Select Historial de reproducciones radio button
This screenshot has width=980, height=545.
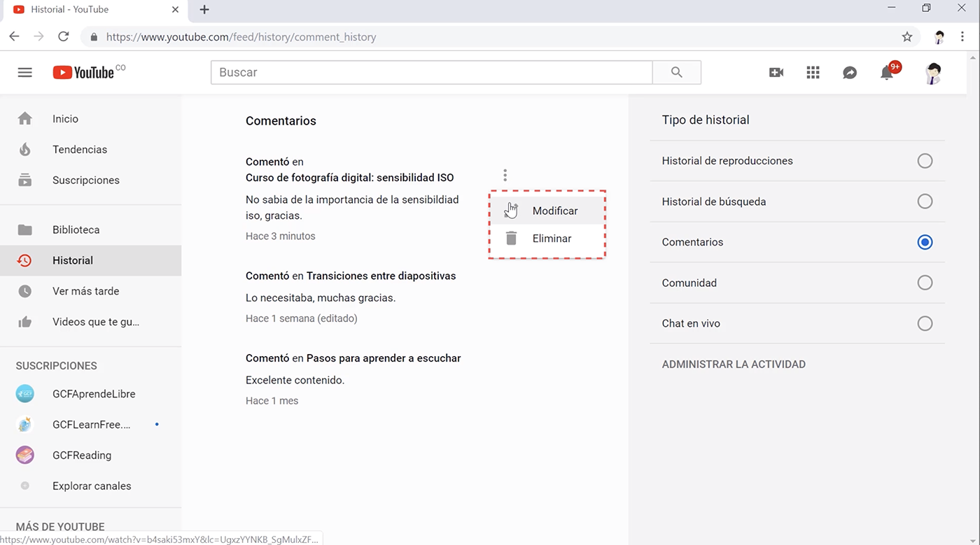coord(925,161)
